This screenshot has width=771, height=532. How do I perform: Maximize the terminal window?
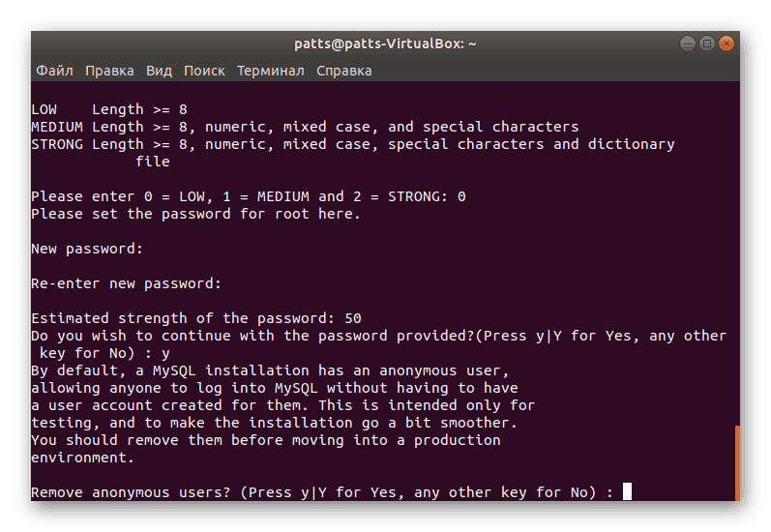click(x=707, y=44)
